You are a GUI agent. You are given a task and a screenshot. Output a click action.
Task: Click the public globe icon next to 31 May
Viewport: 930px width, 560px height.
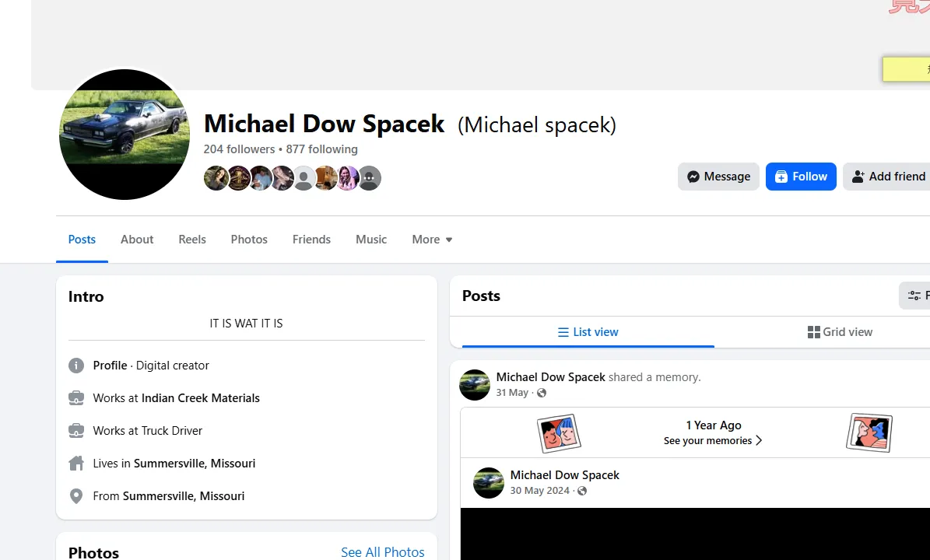pyautogui.click(x=542, y=392)
